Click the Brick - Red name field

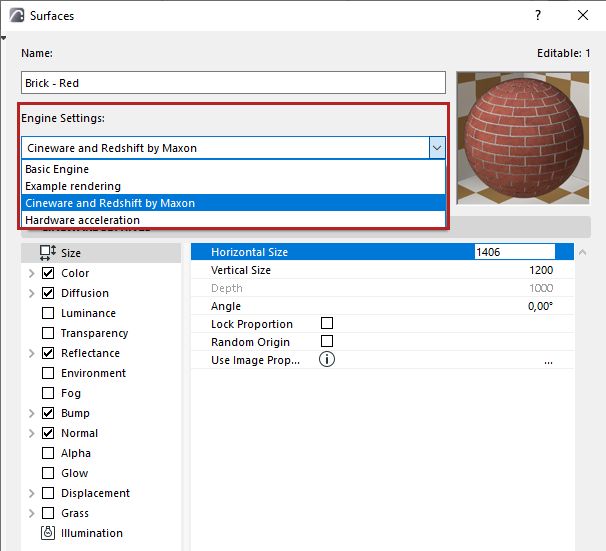[233, 83]
